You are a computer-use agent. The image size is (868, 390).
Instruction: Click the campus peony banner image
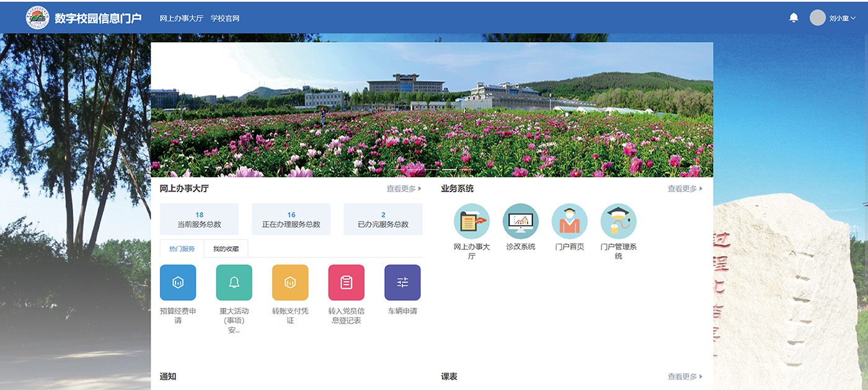click(x=432, y=110)
